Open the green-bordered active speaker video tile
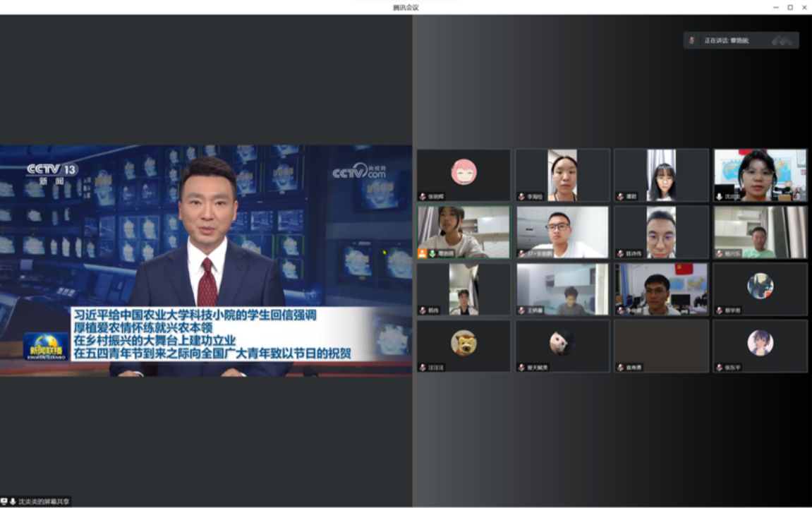812x508 pixels. pyautogui.click(x=463, y=231)
